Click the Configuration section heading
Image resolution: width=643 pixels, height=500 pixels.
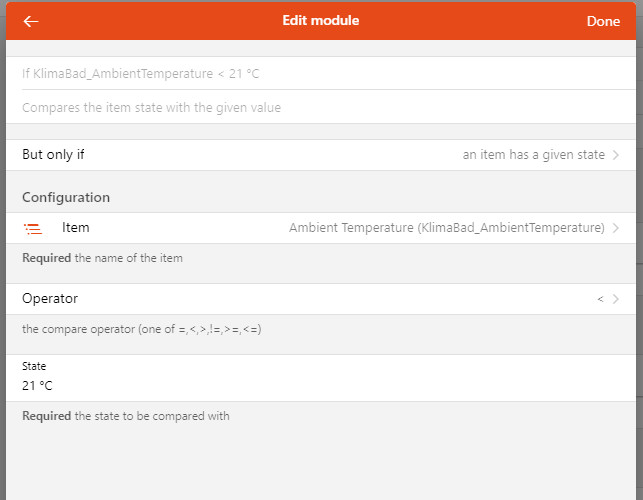coord(66,197)
